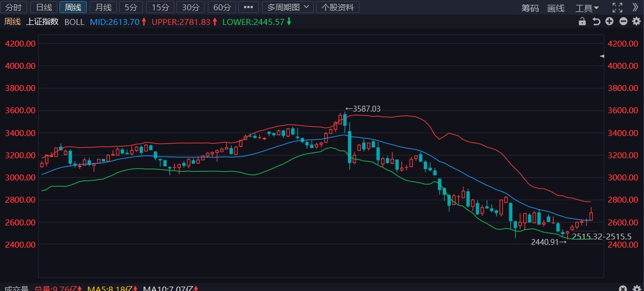The width and height of the screenshot is (644, 291).
Task: Toggle the chart lock icon
Action: [x=582, y=22]
